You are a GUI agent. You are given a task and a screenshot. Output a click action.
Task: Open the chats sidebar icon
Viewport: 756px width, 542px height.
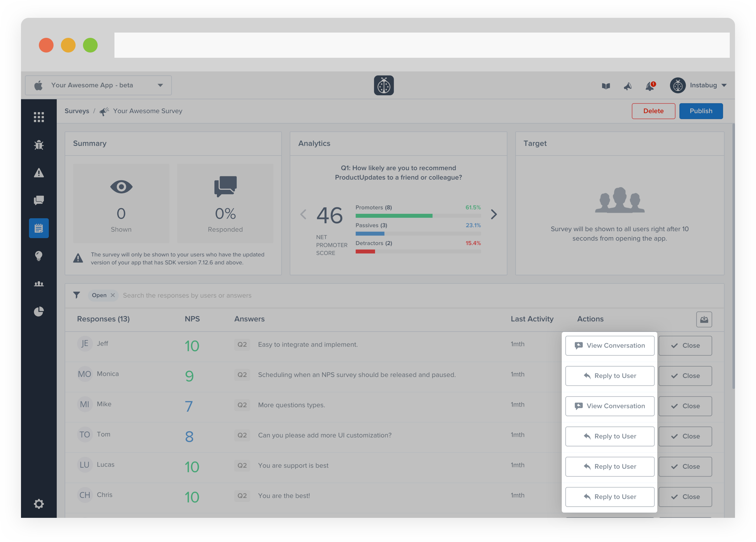coord(39,200)
